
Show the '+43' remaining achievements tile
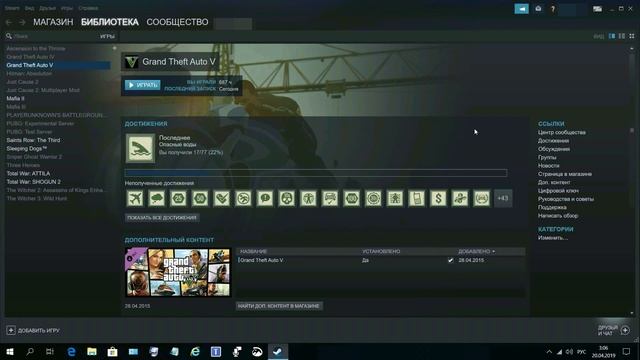point(503,198)
